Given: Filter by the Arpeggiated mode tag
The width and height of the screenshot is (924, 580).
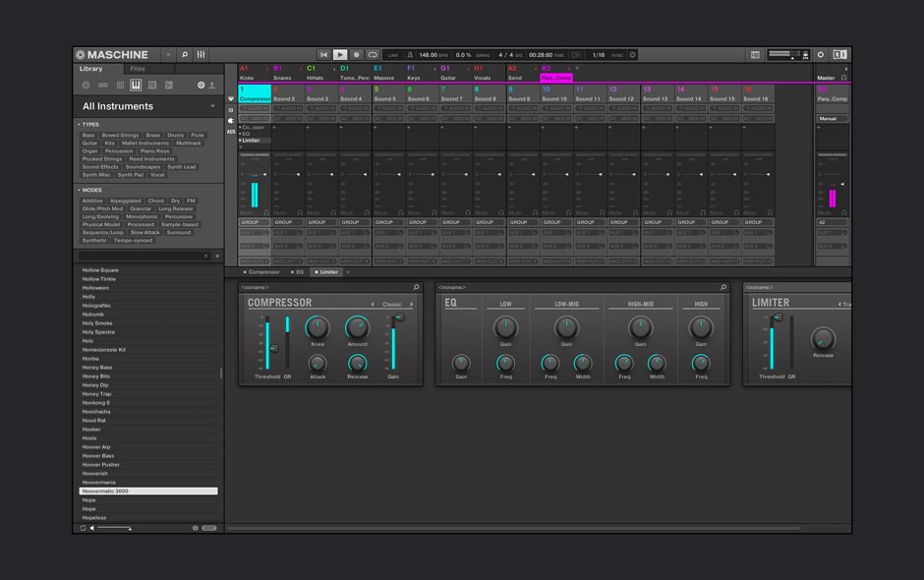Looking at the screenshot, I should pyautogui.click(x=126, y=201).
